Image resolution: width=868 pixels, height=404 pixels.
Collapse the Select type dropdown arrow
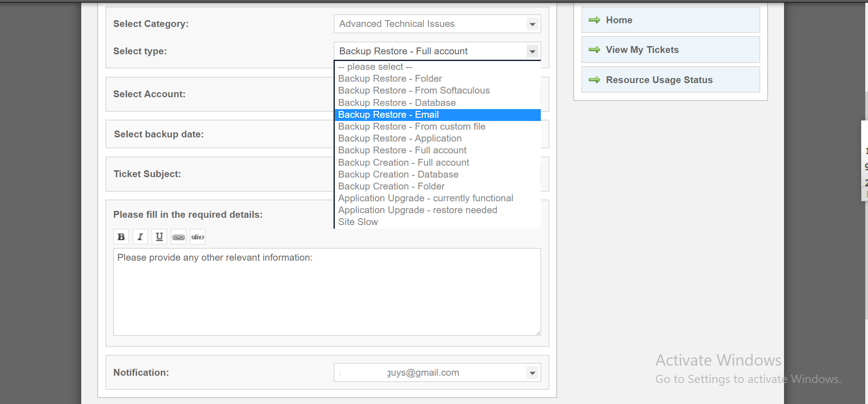(x=532, y=51)
